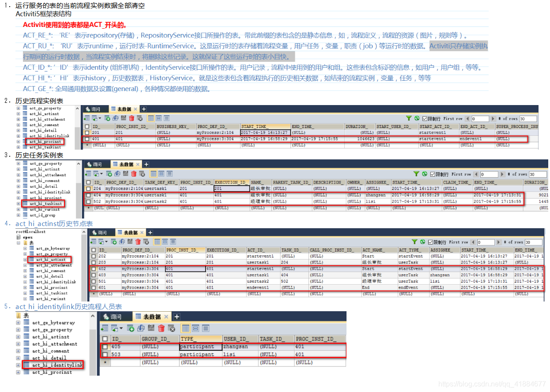550x392 pixels.
Task: Expand act_hi_varinst node in actinst panel tree
Action: (x=25, y=298)
